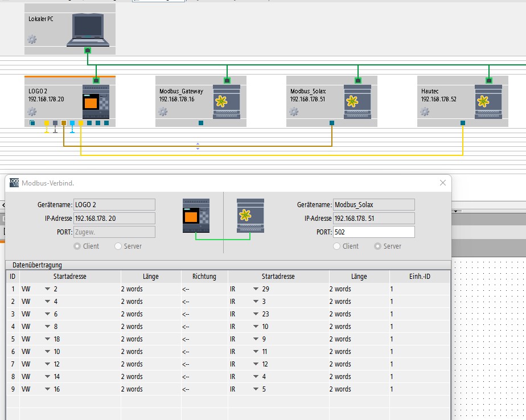Open IR type dropdown in row 3
This screenshot has height=420, width=526.
click(x=256, y=314)
